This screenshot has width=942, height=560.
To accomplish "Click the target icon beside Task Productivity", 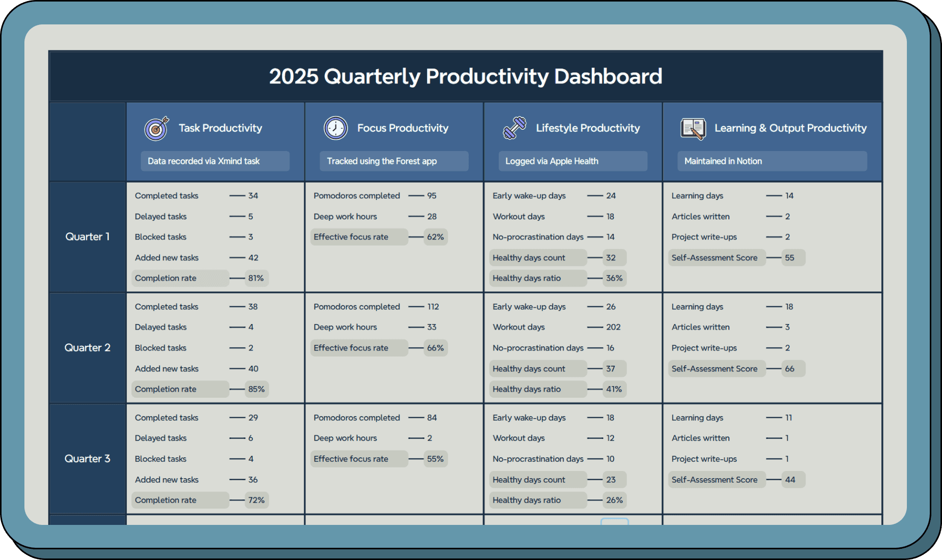I will pyautogui.click(x=157, y=128).
